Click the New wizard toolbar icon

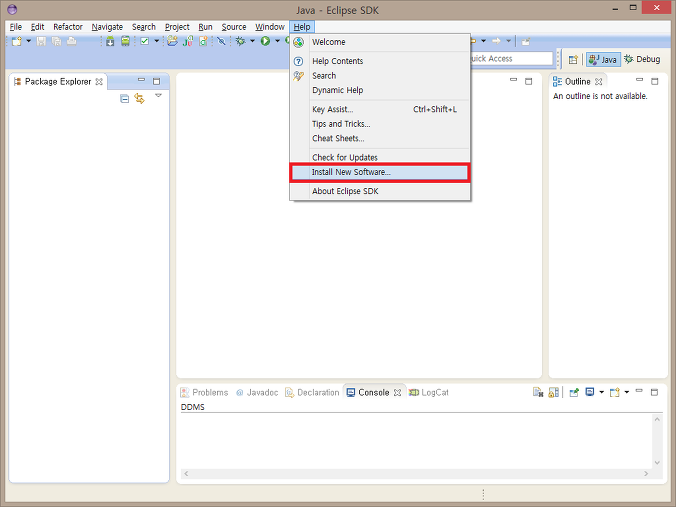[17, 41]
